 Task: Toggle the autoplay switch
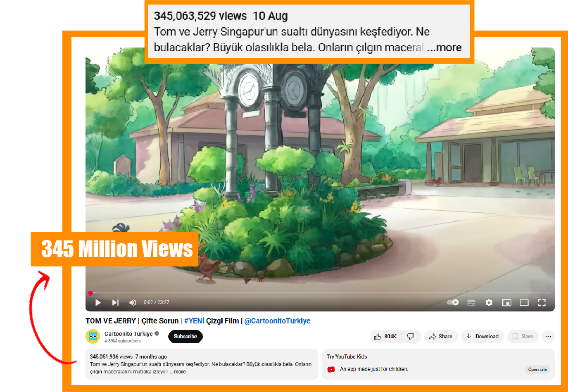pos(453,302)
